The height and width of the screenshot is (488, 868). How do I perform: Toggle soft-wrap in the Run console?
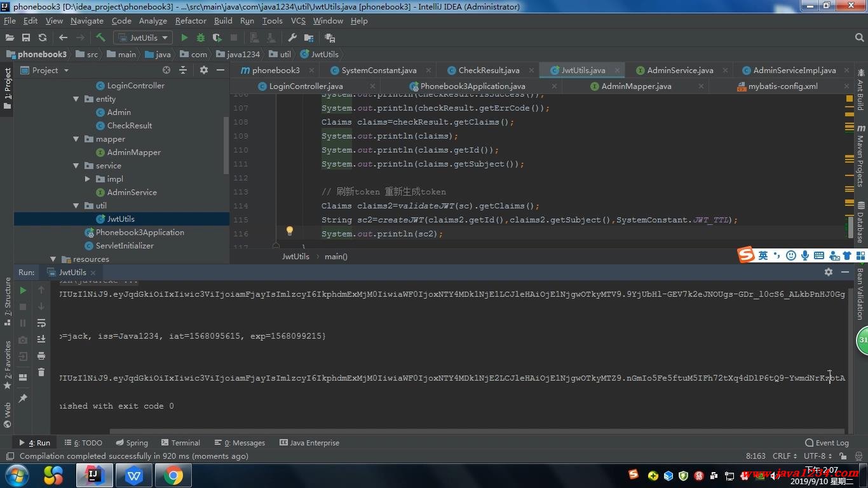point(41,323)
